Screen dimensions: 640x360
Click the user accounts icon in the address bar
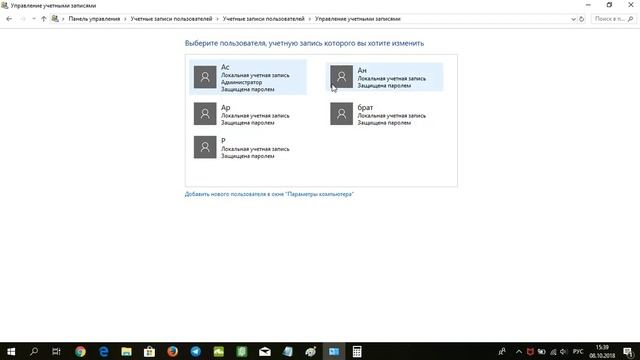(x=55, y=19)
